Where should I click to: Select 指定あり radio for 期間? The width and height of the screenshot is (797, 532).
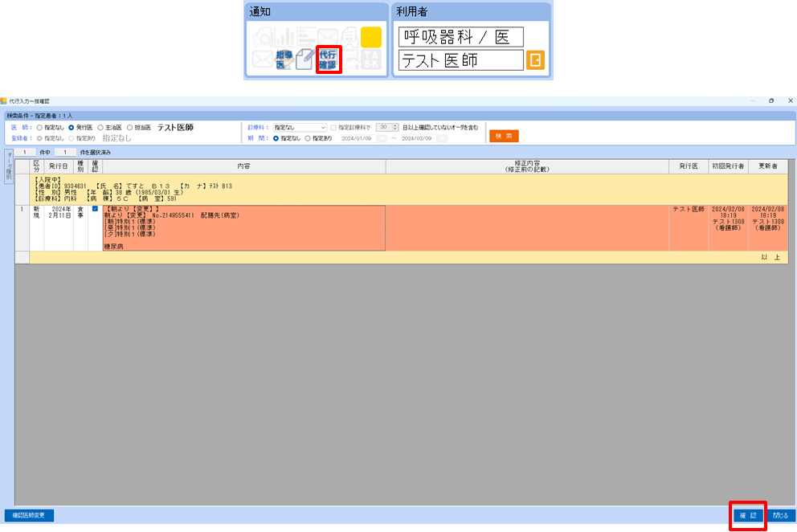point(308,138)
